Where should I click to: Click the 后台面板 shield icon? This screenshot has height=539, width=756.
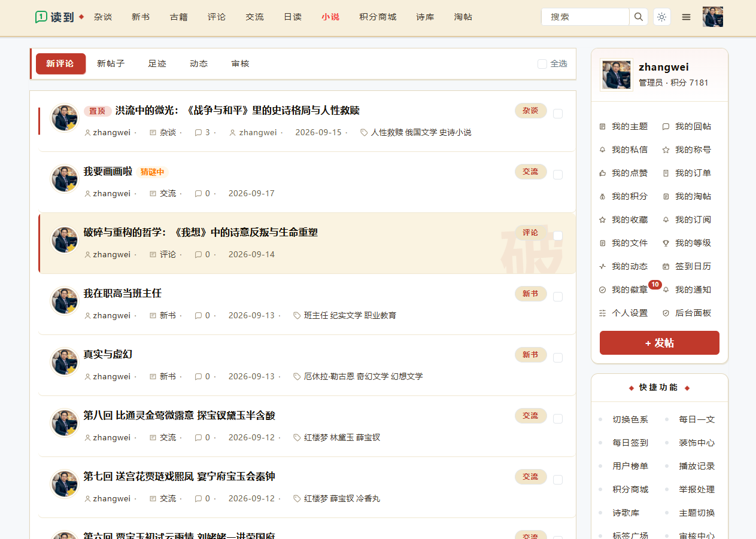point(666,313)
